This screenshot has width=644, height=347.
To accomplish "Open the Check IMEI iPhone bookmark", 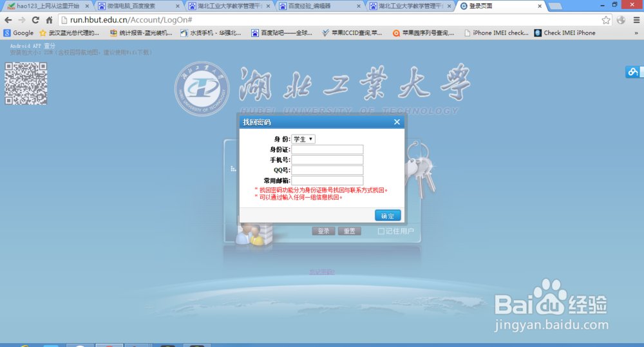I will (565, 33).
